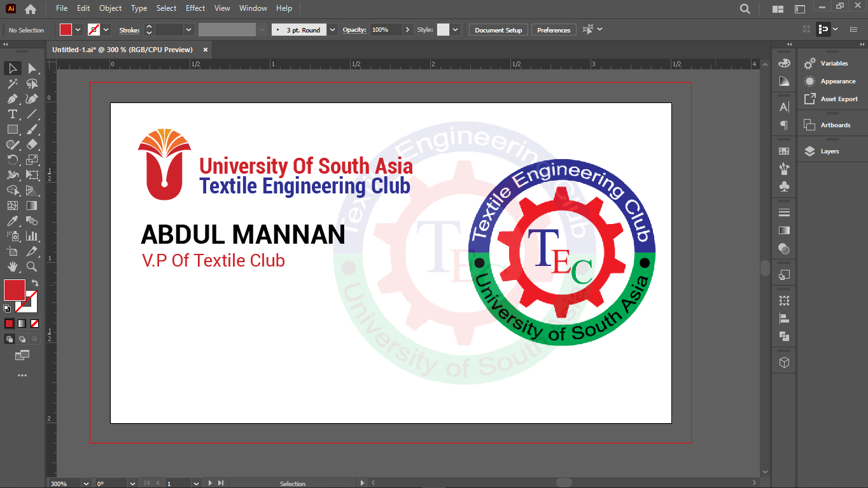This screenshot has height=488, width=868.
Task: Select the Eraser tool
Action: (x=32, y=144)
